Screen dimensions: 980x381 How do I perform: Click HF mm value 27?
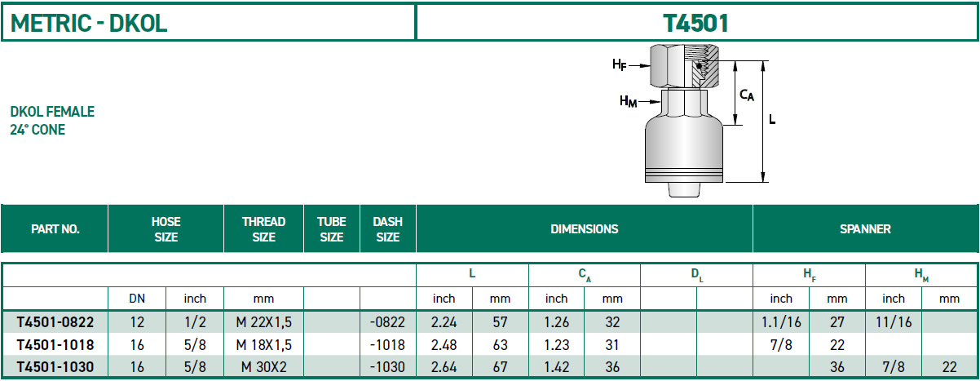[837, 322]
